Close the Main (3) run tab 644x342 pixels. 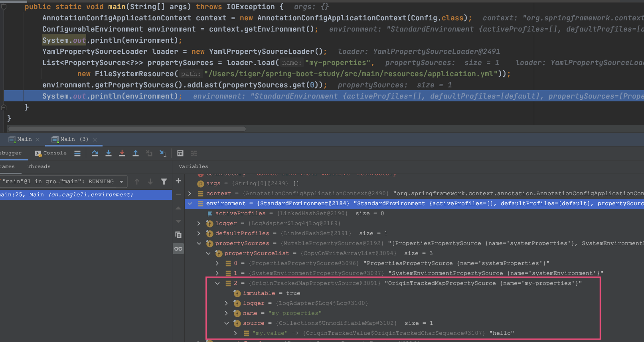(95, 140)
